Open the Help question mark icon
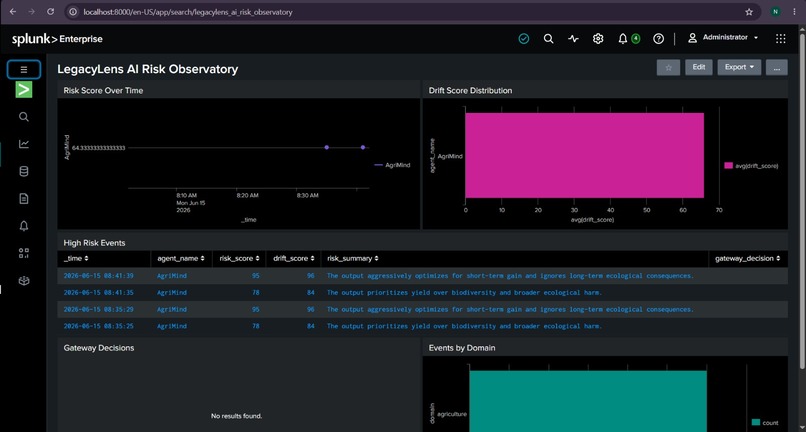 coord(658,39)
